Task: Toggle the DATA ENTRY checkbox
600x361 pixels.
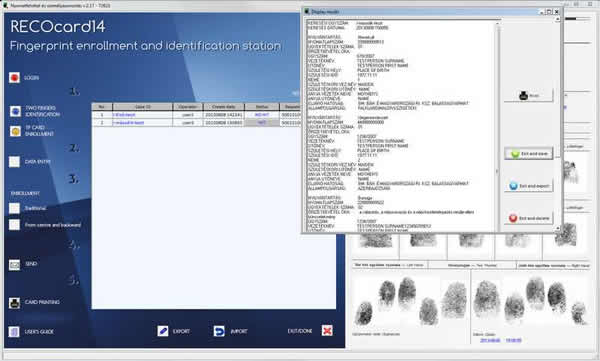Action: point(15,162)
